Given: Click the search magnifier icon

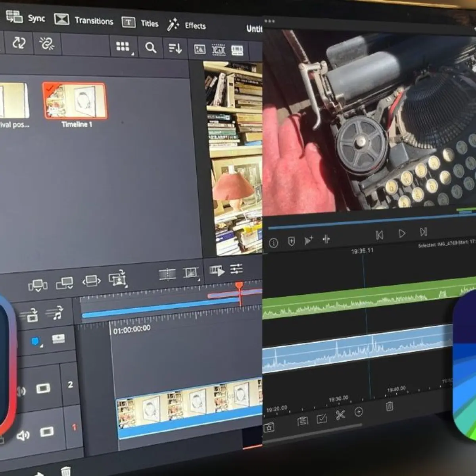Looking at the screenshot, I should tap(151, 48).
